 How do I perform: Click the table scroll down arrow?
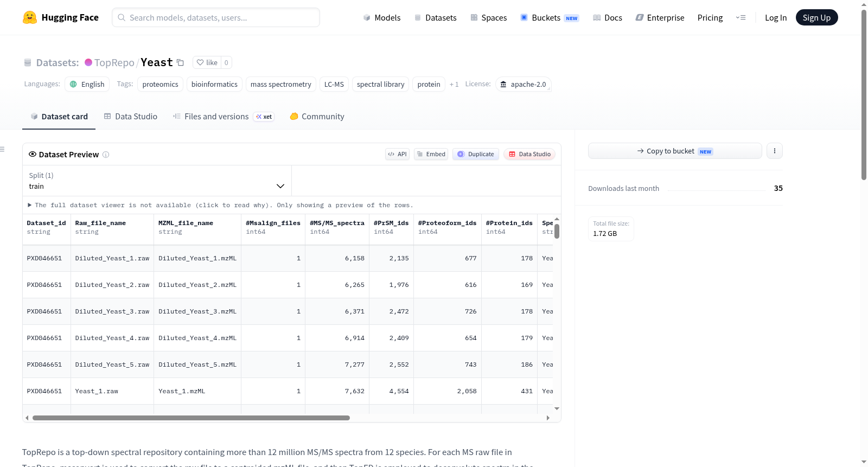coord(557,408)
